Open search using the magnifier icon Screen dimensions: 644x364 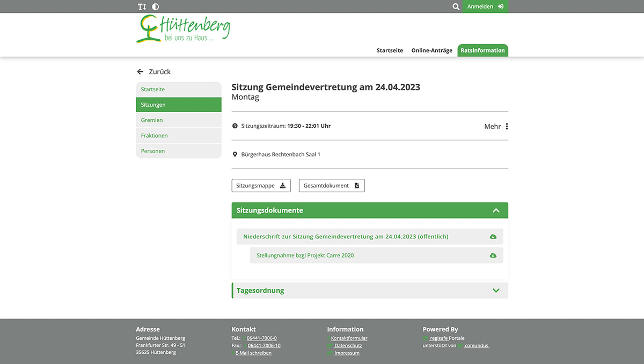pos(456,6)
